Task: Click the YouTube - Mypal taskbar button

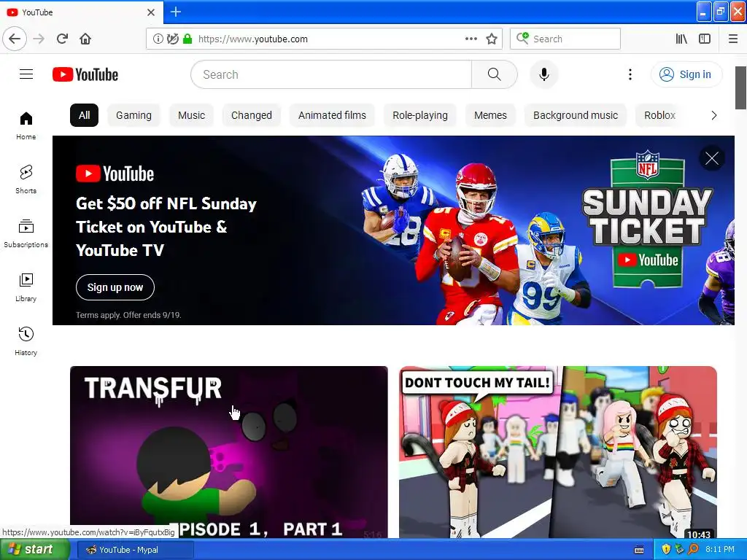Action: click(x=136, y=550)
